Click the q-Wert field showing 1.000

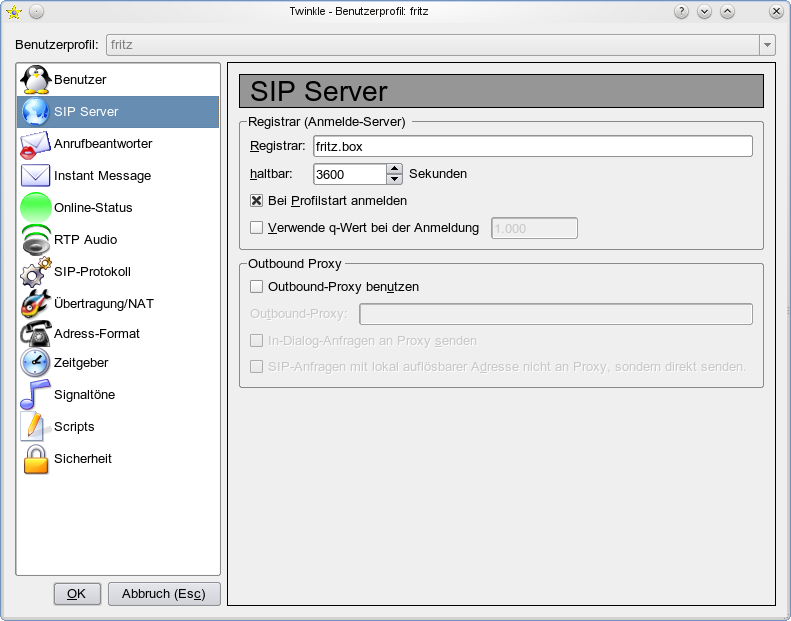[x=534, y=228]
